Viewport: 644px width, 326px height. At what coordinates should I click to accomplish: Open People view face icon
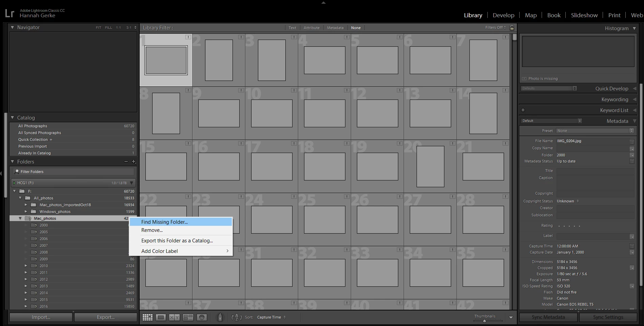tap(202, 317)
